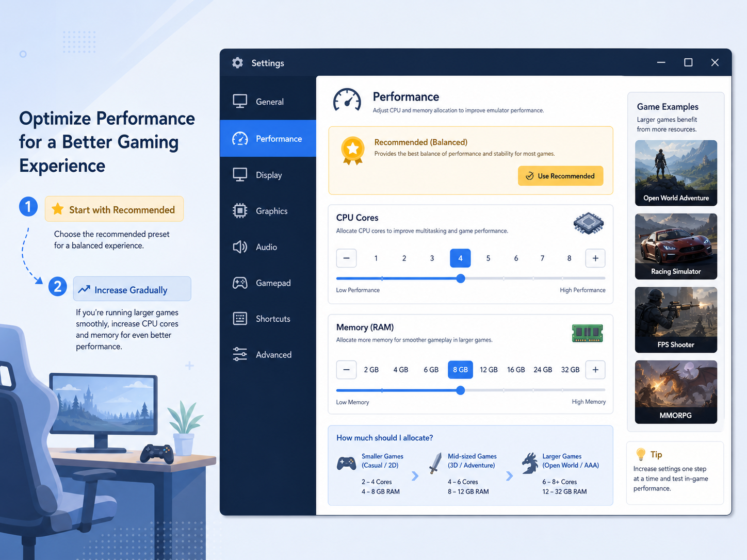Select the 2 GB memory option
747x560 pixels.
371,370
